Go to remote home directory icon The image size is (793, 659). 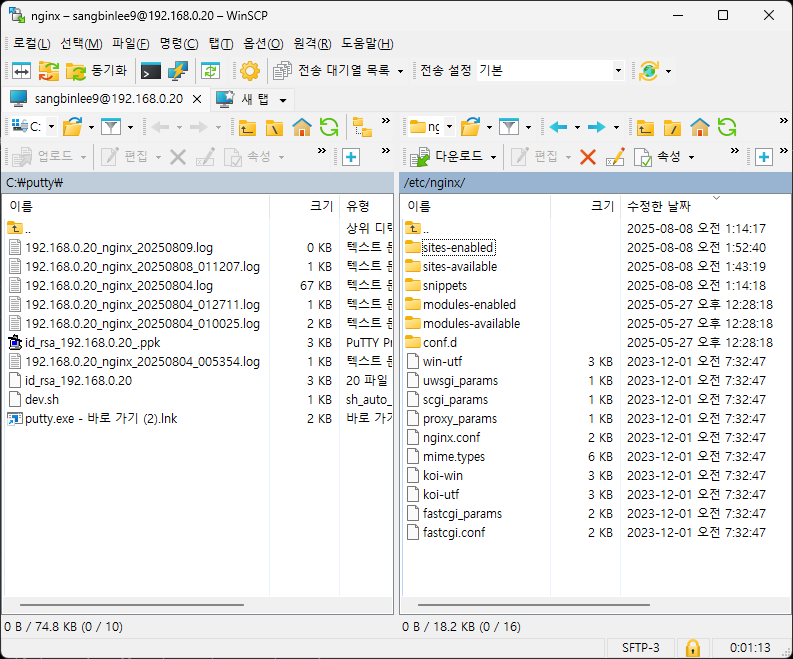700,127
